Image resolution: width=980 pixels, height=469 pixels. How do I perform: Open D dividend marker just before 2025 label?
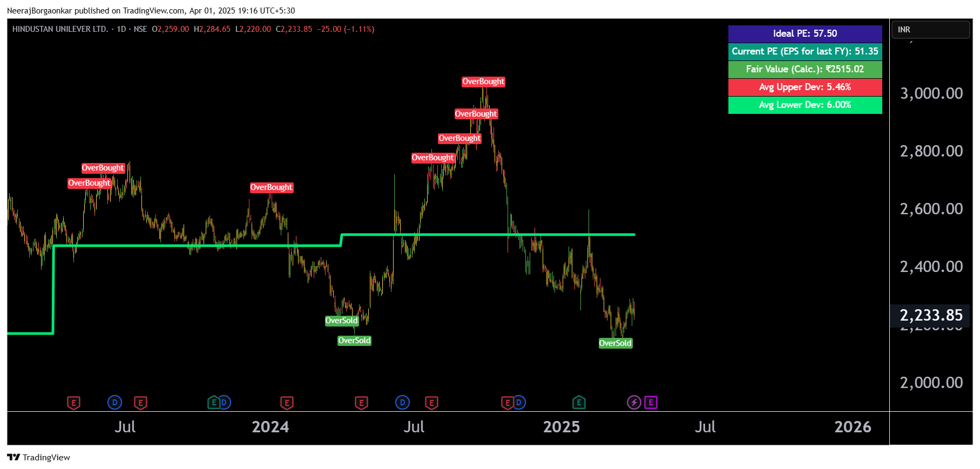tap(519, 402)
